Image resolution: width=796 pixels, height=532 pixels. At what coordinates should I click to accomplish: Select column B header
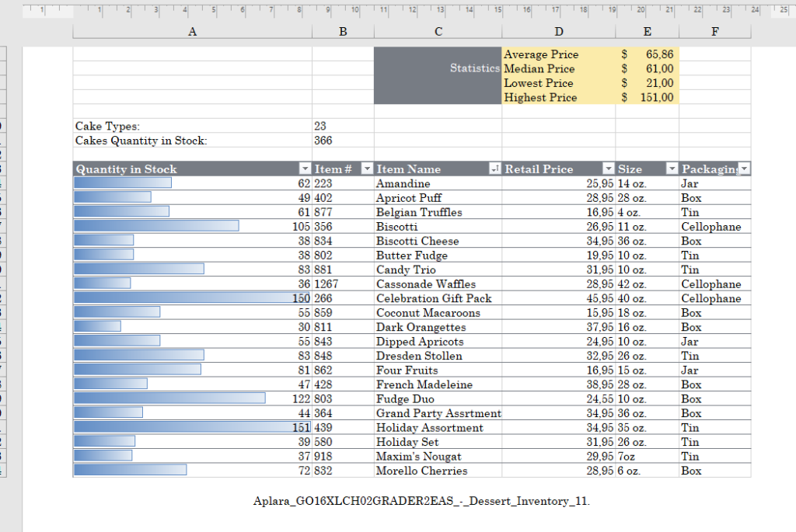pos(343,31)
